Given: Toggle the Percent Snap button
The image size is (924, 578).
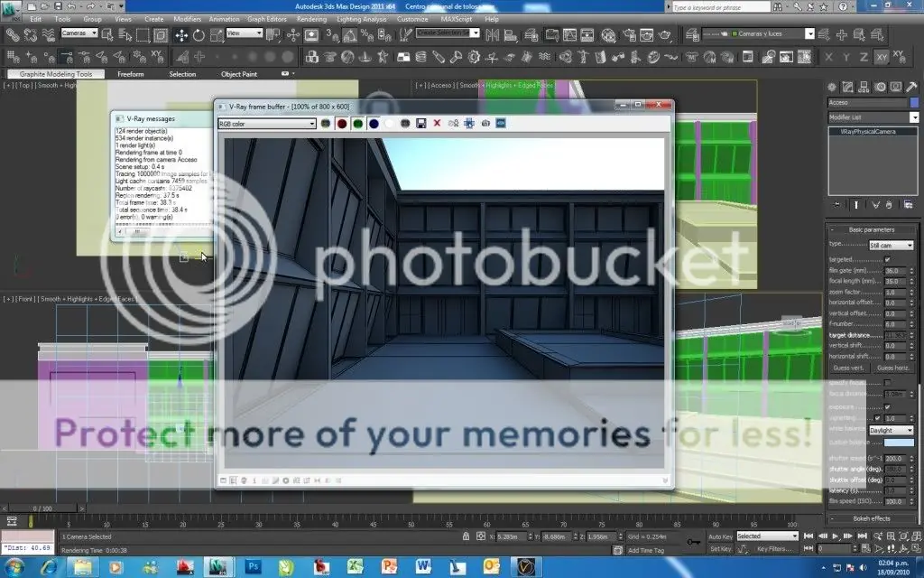Looking at the screenshot, I should click(x=366, y=35).
